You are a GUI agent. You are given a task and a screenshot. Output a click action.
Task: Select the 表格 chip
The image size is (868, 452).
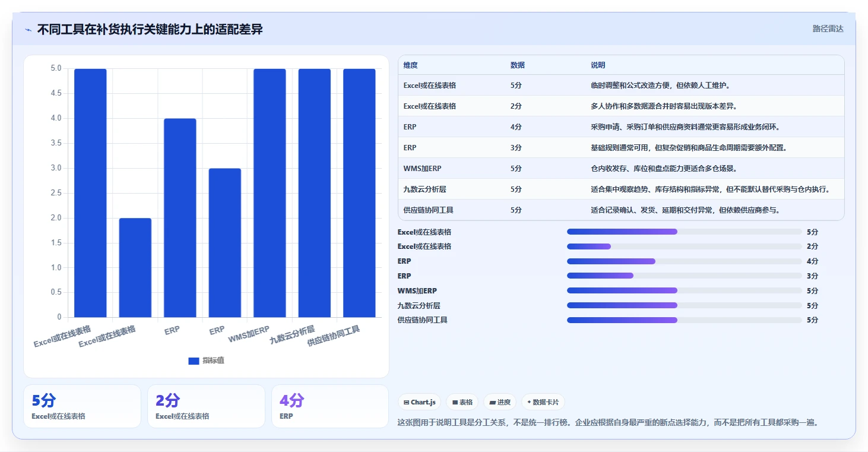click(462, 402)
